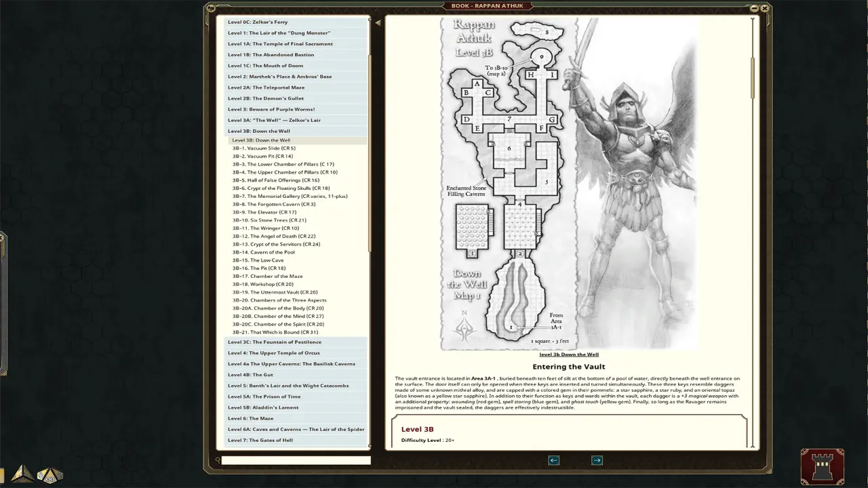Go to the next page with right arrow
The height and width of the screenshot is (488, 868).
coord(597,460)
